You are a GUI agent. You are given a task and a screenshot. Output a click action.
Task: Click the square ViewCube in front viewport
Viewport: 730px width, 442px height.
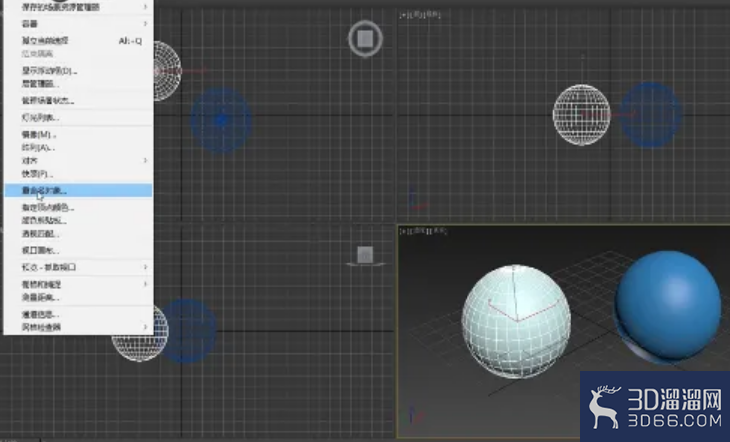click(x=365, y=255)
